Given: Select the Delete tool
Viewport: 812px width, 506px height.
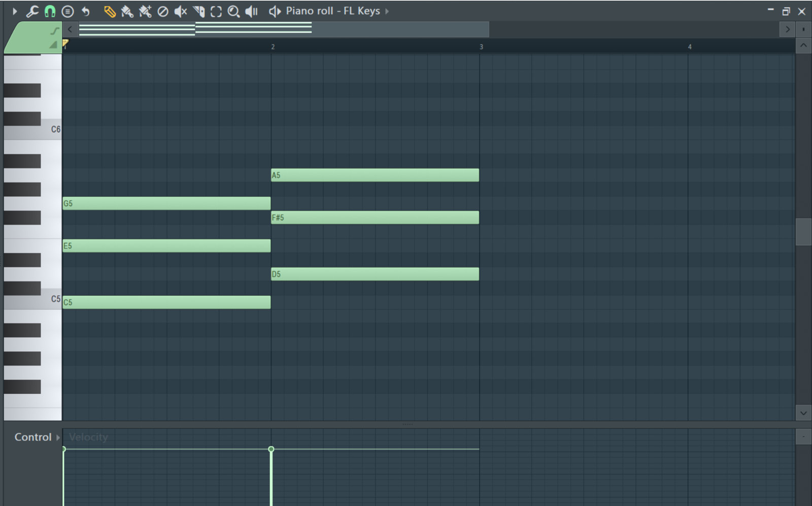Looking at the screenshot, I should 163,11.
